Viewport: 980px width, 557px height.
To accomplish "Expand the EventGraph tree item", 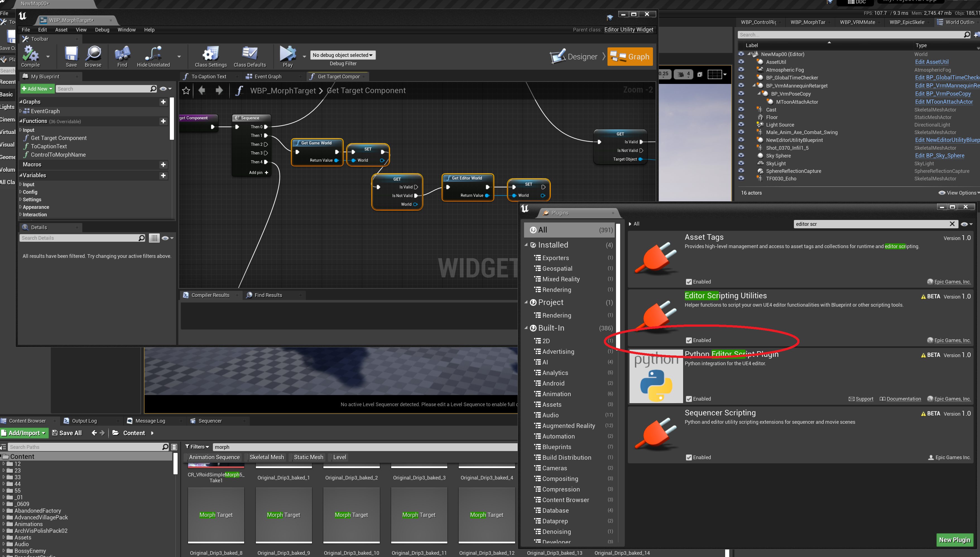I will 21,111.
